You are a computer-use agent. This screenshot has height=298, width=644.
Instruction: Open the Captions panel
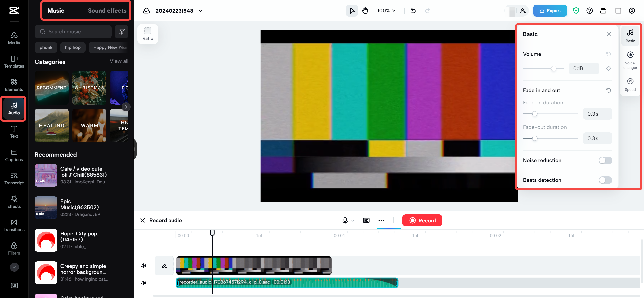click(14, 155)
